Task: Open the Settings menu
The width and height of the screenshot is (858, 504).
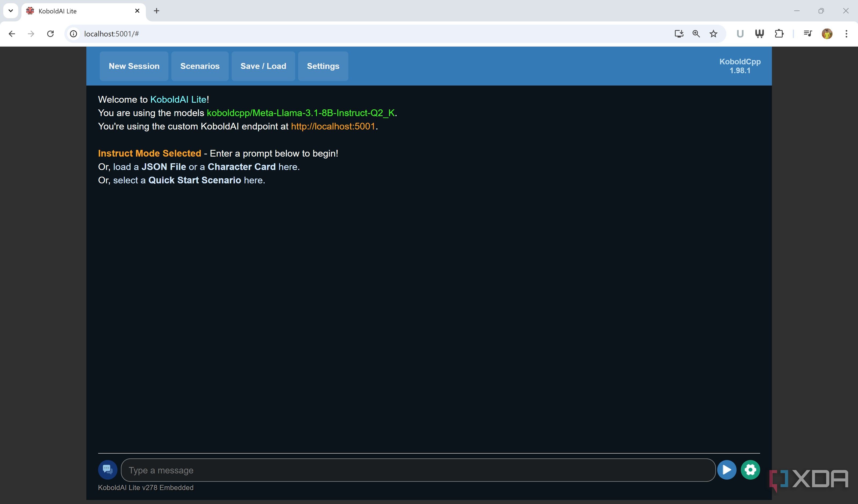Action: click(323, 66)
